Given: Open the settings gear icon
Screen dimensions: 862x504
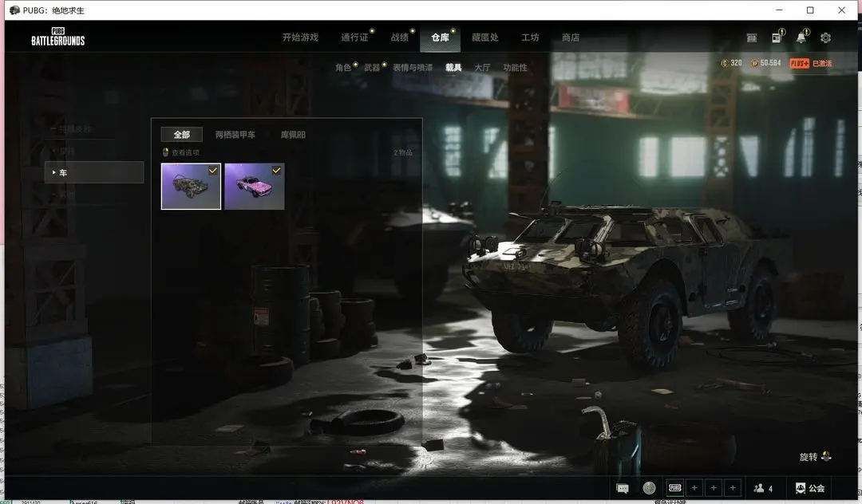Looking at the screenshot, I should (x=826, y=38).
